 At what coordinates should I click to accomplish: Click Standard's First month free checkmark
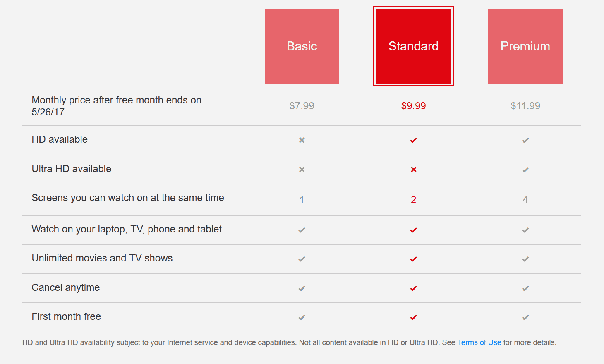[x=413, y=317]
